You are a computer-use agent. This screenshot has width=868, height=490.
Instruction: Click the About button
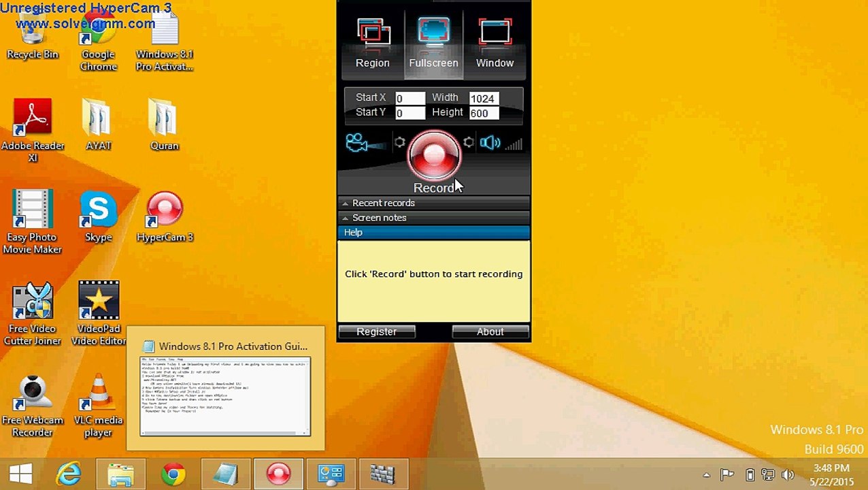coord(490,331)
